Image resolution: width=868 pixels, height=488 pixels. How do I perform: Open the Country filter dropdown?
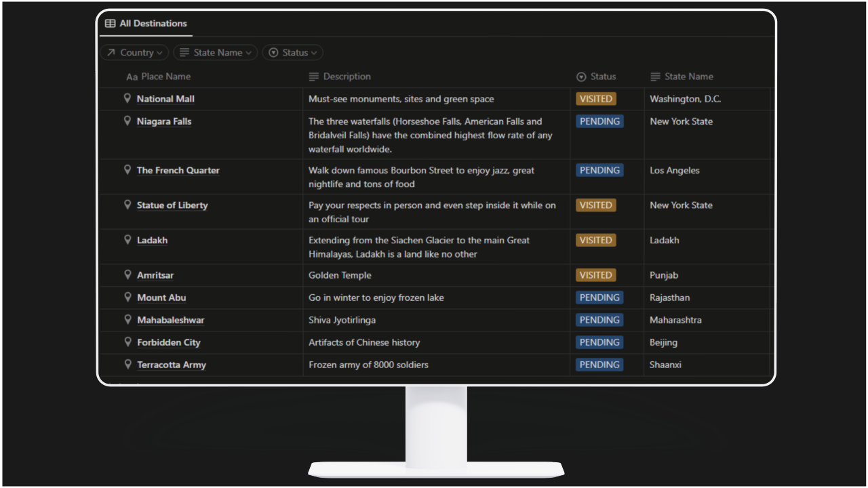click(x=134, y=52)
